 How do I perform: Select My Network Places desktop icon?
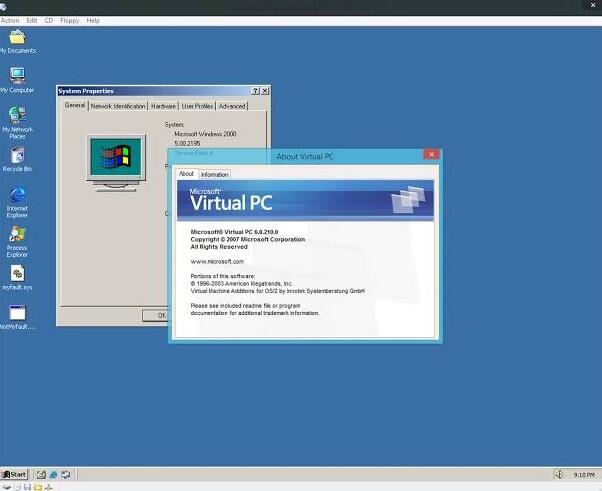(17, 122)
